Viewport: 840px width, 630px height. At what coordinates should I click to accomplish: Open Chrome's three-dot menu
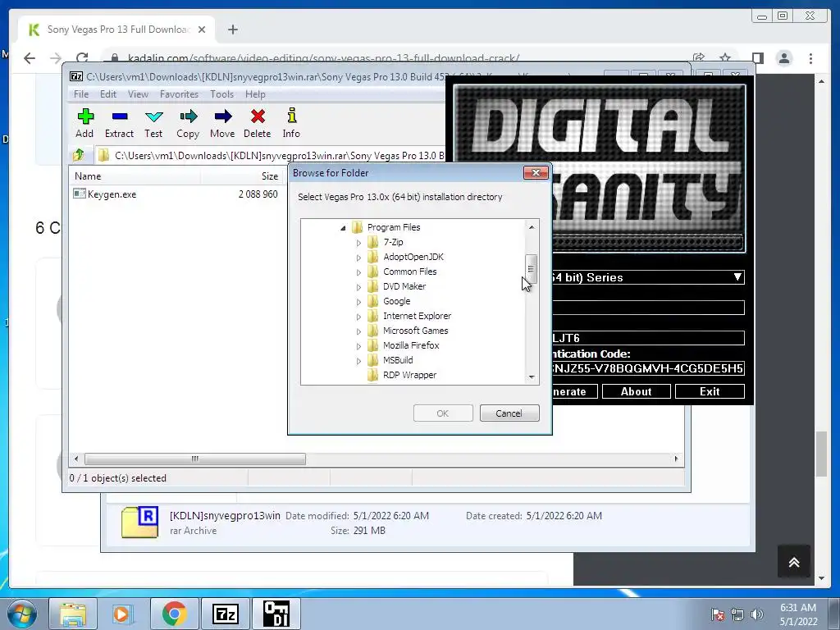coord(810,58)
